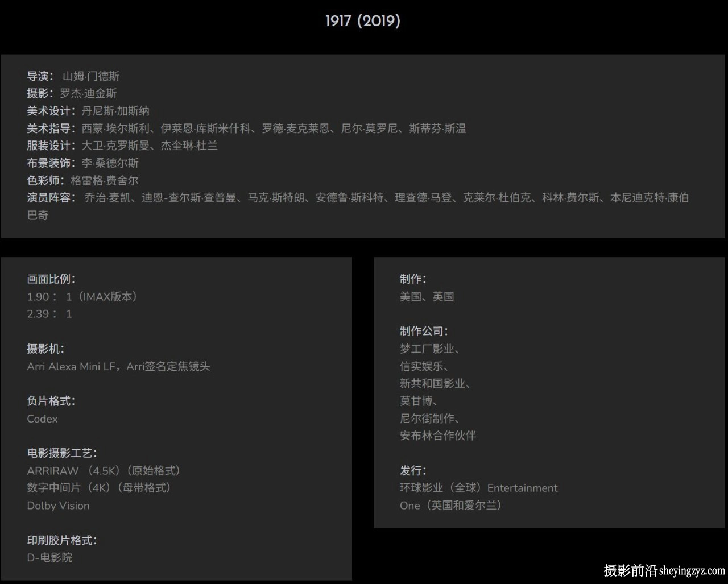Click the label 色彩师：
The height and width of the screenshot is (584, 728).
click(x=47, y=181)
